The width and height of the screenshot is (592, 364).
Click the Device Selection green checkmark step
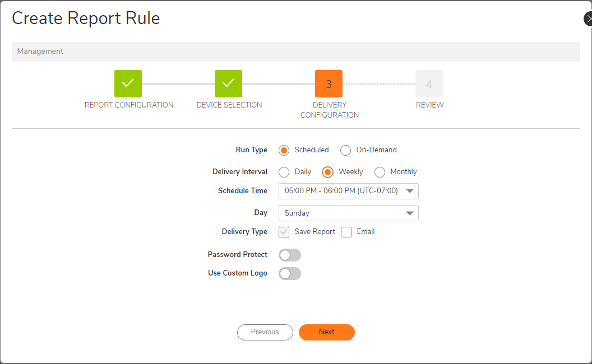(228, 83)
